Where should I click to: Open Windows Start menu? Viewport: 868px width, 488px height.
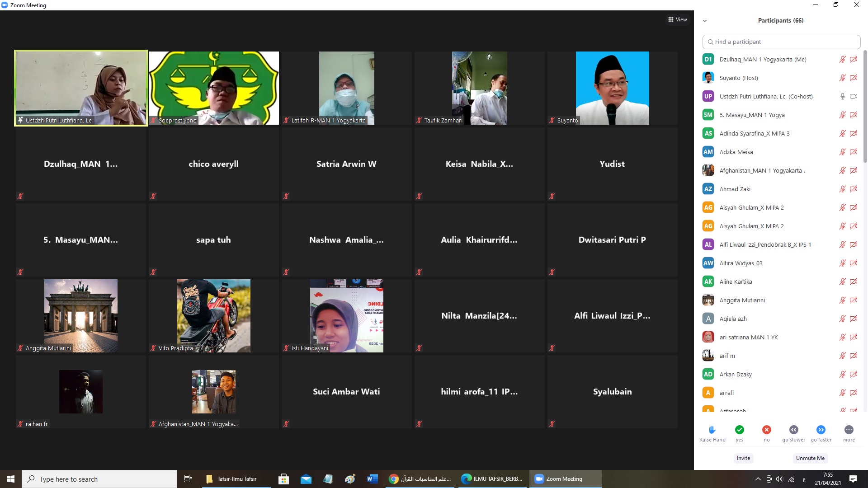11,479
